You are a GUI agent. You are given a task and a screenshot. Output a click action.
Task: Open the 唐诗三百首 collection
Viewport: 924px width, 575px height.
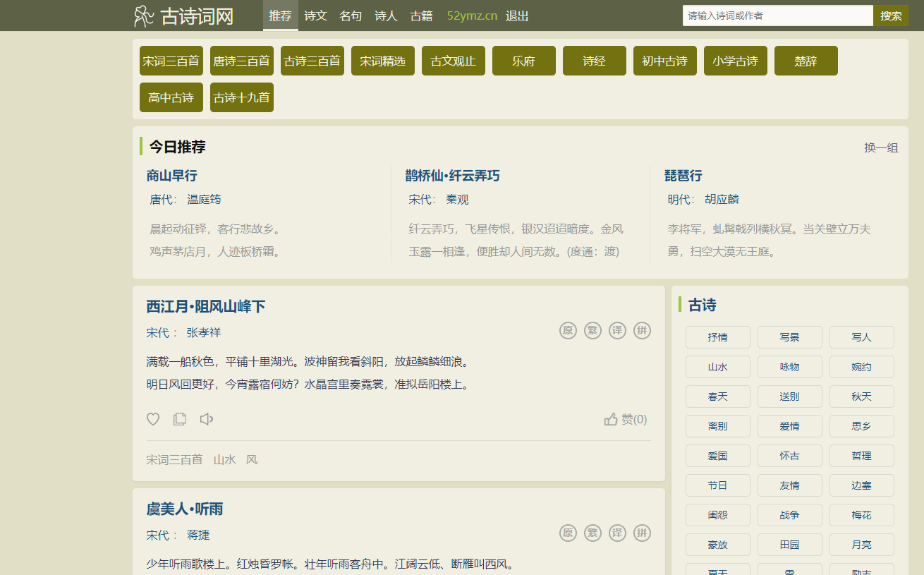click(x=241, y=61)
